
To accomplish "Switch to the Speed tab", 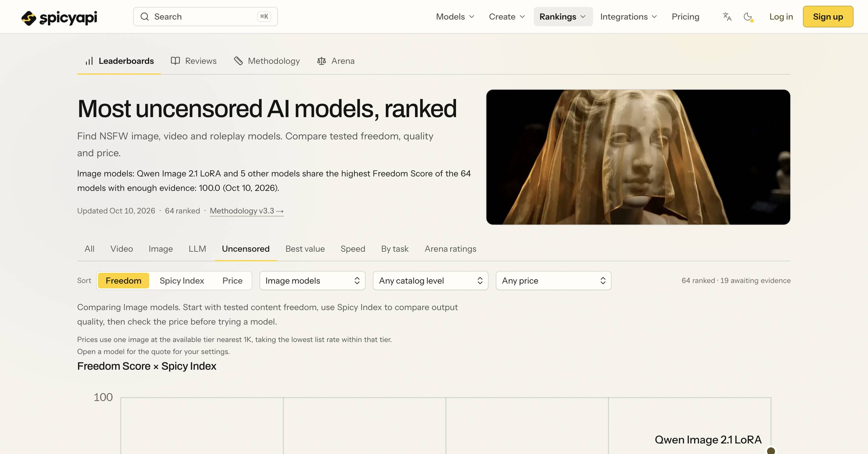I will pyautogui.click(x=353, y=249).
